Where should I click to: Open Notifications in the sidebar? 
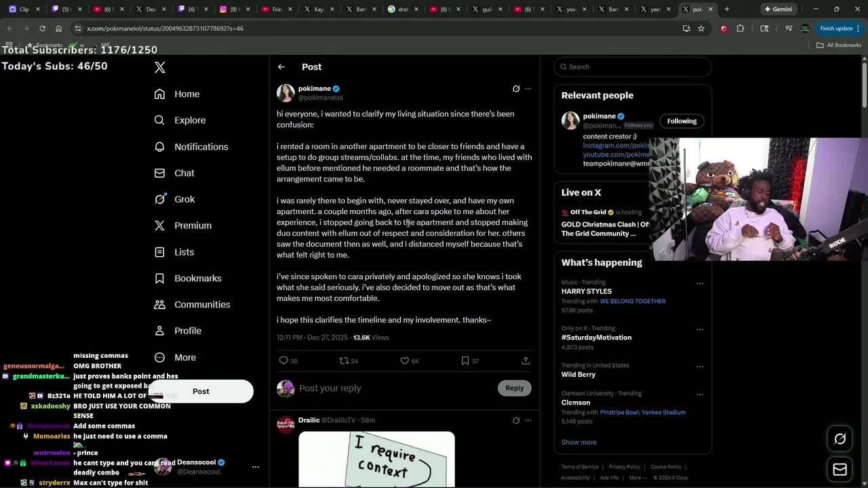pyautogui.click(x=191, y=146)
